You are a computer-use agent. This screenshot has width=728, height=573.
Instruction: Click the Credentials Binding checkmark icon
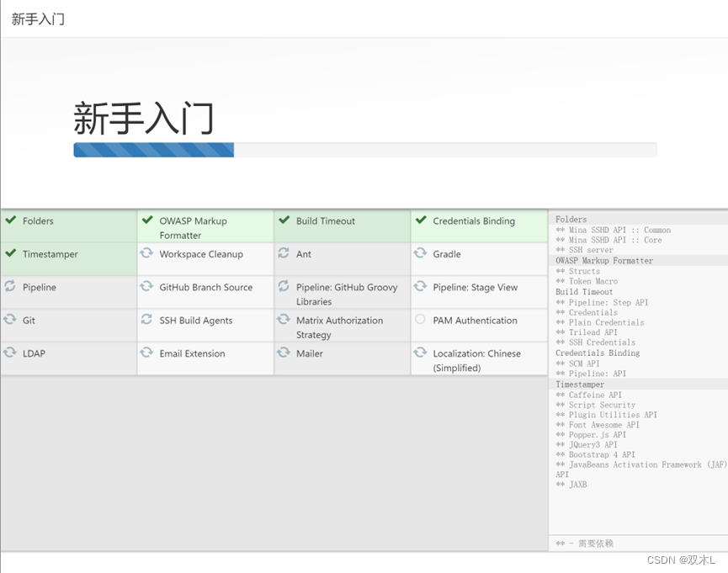coord(421,220)
